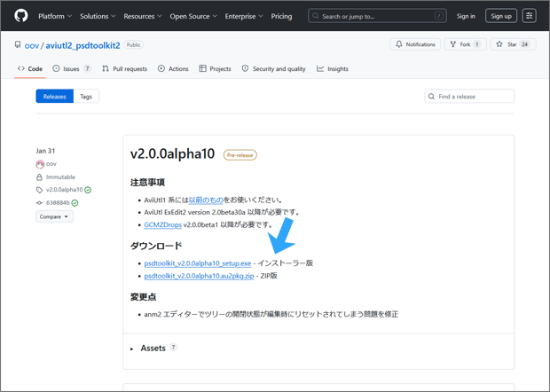Click the tag verification check icon
The width and height of the screenshot is (550, 392).
pyautogui.click(x=88, y=190)
